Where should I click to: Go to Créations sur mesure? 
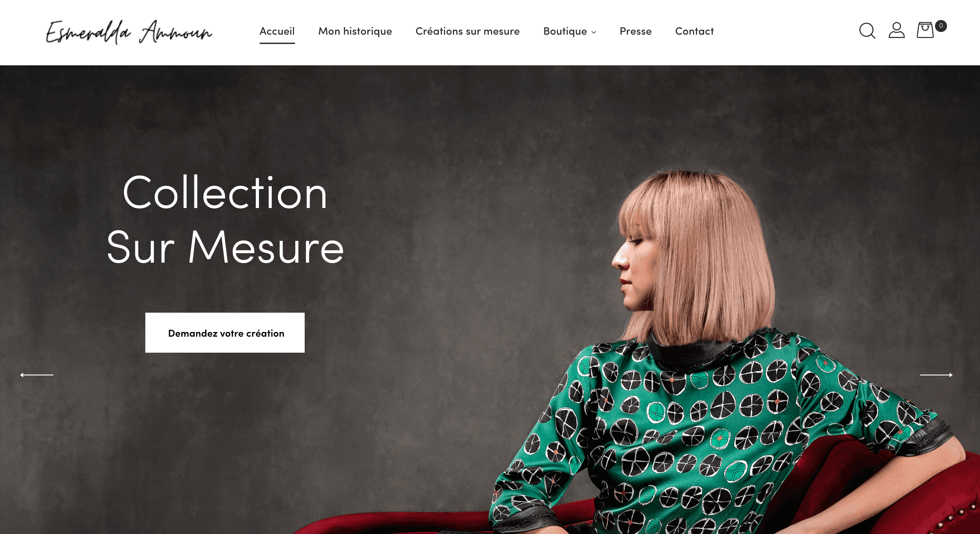click(x=468, y=31)
